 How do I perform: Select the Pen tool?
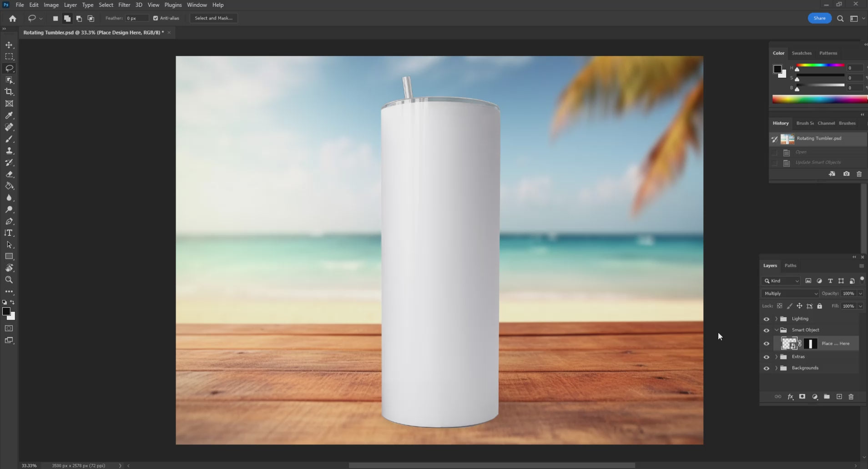click(x=9, y=221)
